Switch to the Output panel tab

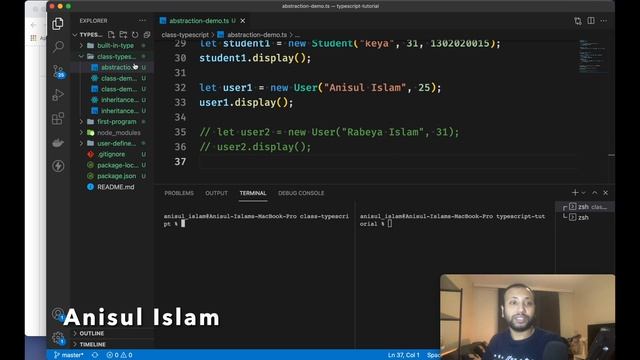(216, 193)
